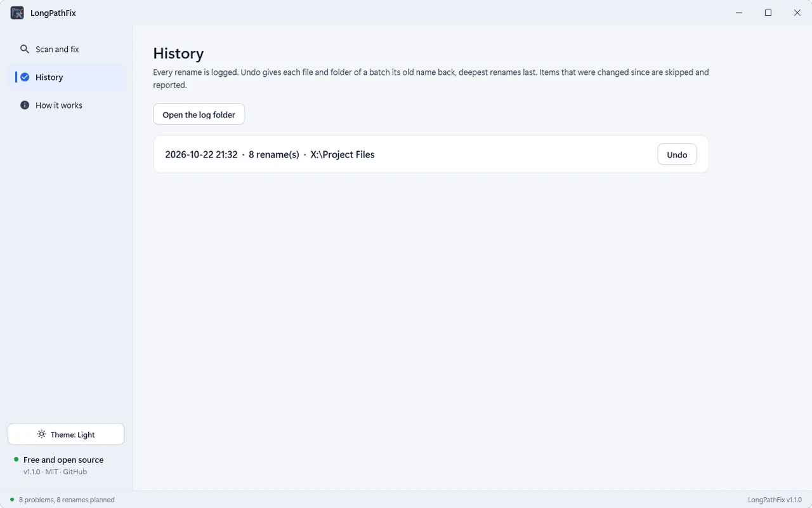Open the log folder
This screenshot has height=508, width=812.
coord(199,114)
